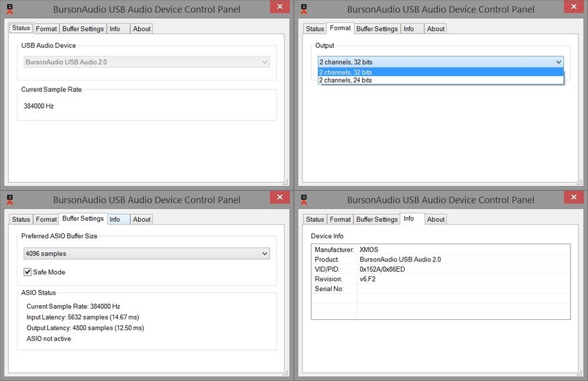Click the Burson logo icon in the Status window title bar
Image resolution: width=588 pixels, height=381 pixels.
(x=10, y=9)
